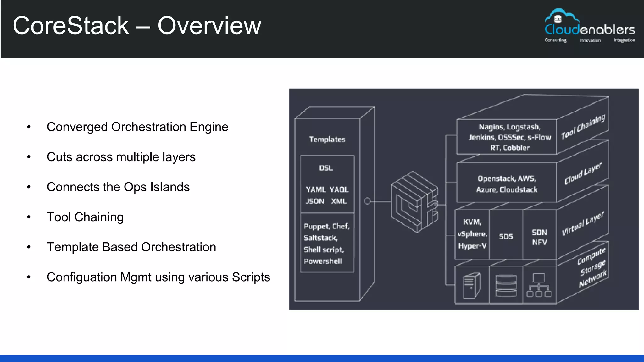
Task: Click the stacked disks storage icon
Action: (506, 285)
